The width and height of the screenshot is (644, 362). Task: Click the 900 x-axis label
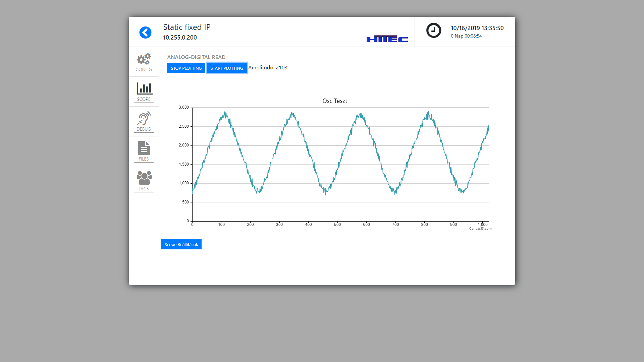pos(453,225)
